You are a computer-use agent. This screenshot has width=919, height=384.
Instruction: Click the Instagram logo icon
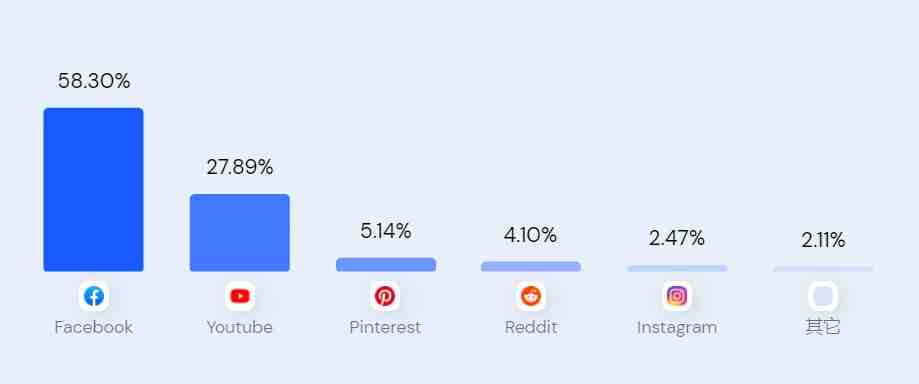[677, 296]
